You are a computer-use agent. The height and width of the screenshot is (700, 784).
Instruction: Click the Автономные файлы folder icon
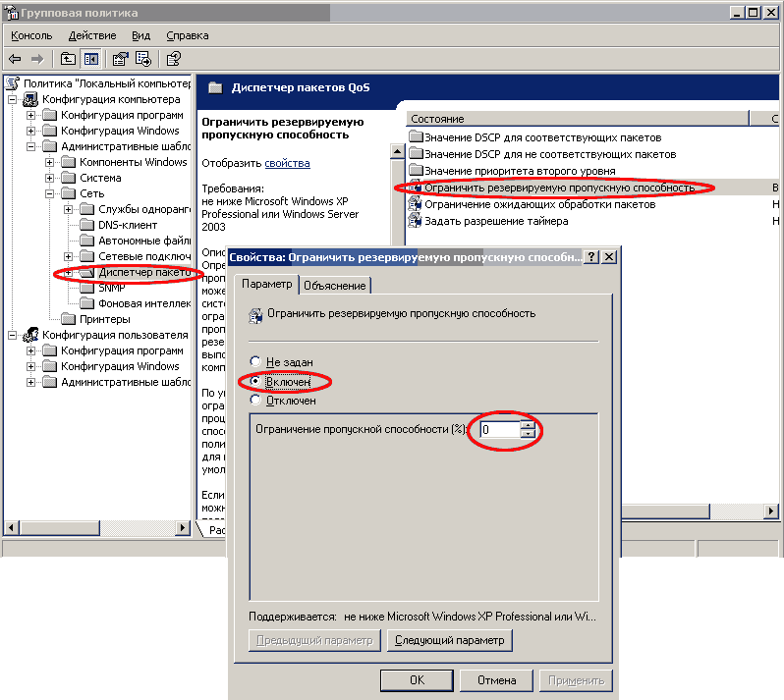(87, 241)
